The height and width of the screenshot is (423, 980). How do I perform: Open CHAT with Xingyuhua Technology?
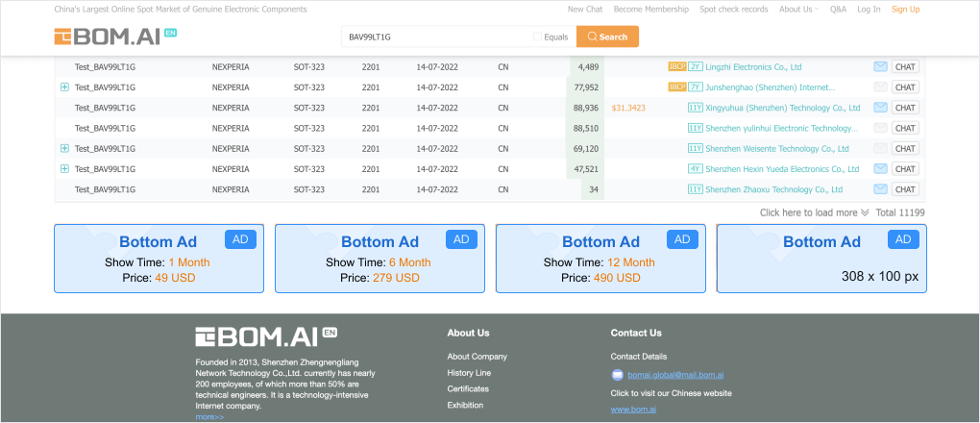click(905, 108)
